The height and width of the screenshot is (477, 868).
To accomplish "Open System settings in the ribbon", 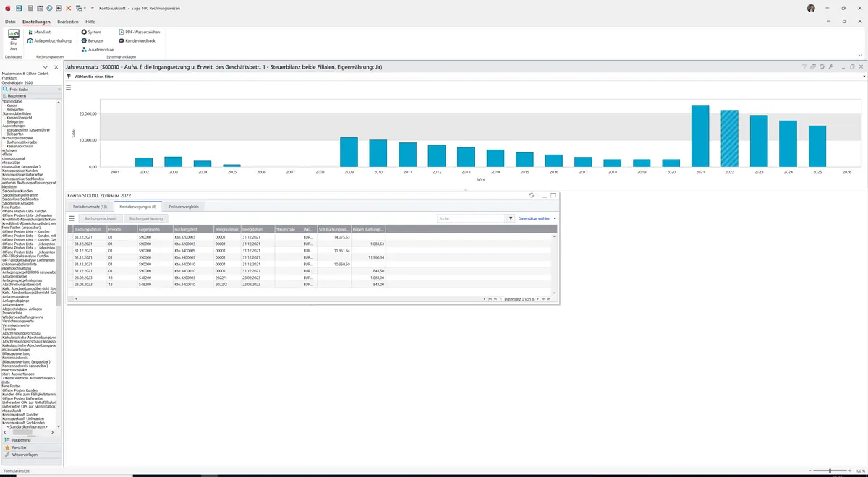I will pyautogui.click(x=91, y=32).
